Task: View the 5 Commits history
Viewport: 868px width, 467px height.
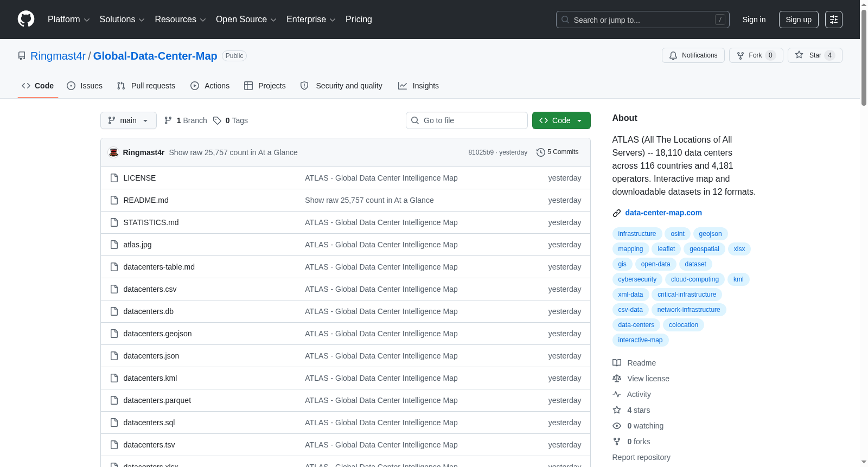Action: (x=558, y=152)
